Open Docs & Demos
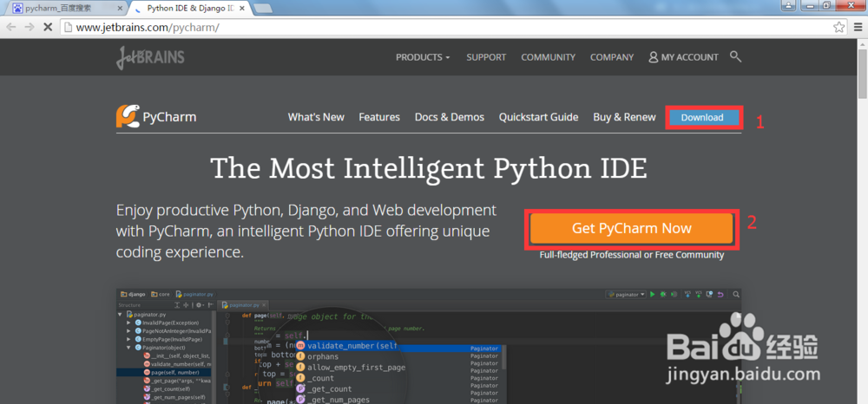Screen dimensions: 868x404 (450, 117)
